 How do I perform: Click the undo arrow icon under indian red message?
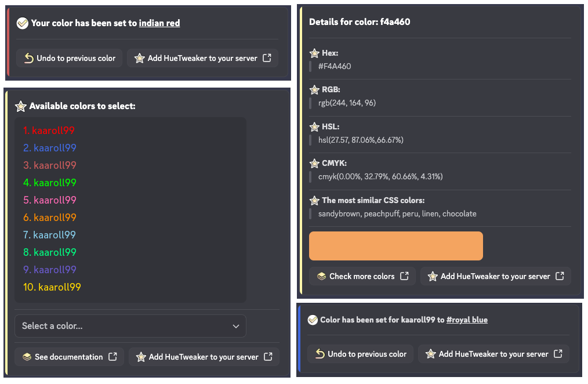click(28, 58)
